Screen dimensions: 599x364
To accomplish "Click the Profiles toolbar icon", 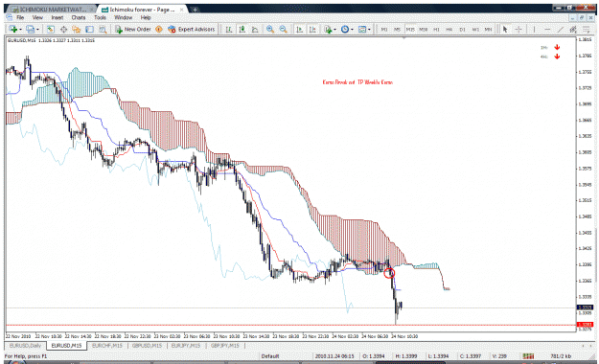I will tap(30, 29).
